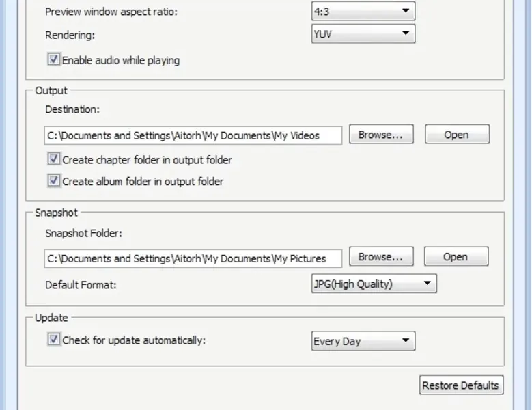The height and width of the screenshot is (410, 532).
Task: Open the Preview window aspect ratio dropdown
Action: (x=362, y=11)
